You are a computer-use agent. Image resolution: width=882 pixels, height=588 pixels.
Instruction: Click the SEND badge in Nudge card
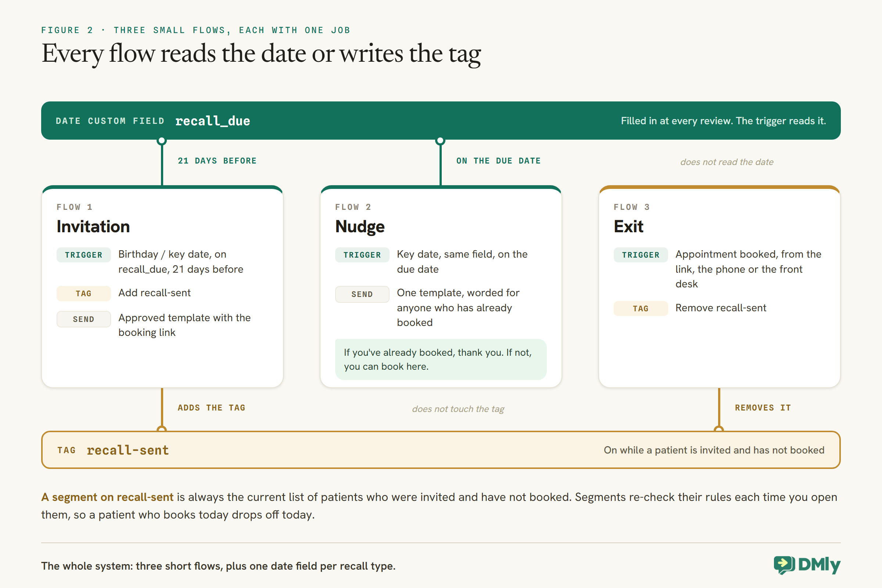tap(362, 294)
